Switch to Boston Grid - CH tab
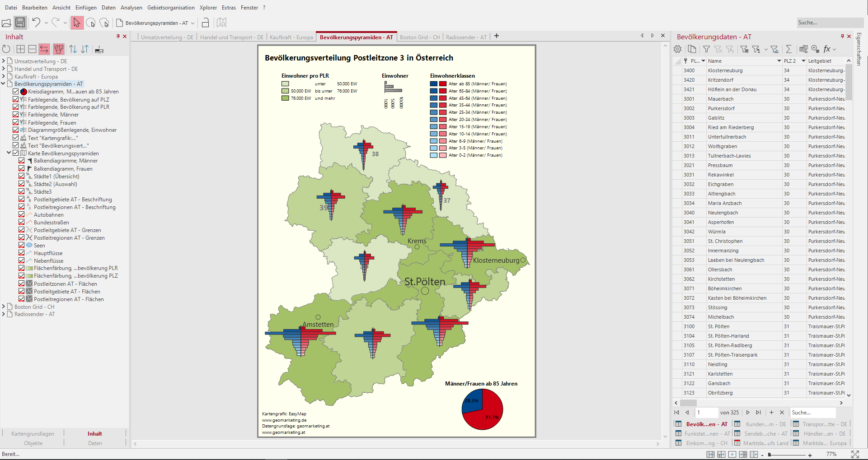 pyautogui.click(x=420, y=37)
